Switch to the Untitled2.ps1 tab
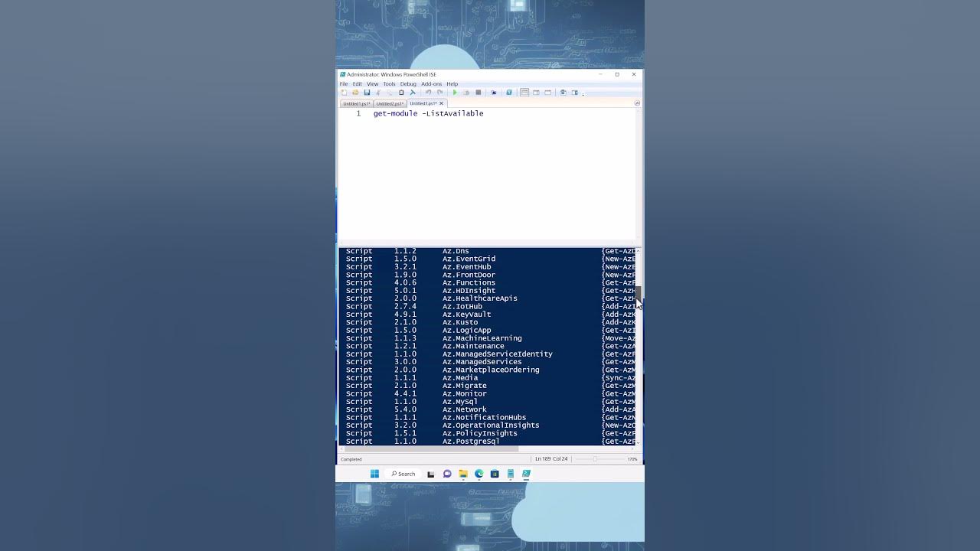This screenshot has height=551, width=980. (x=390, y=103)
